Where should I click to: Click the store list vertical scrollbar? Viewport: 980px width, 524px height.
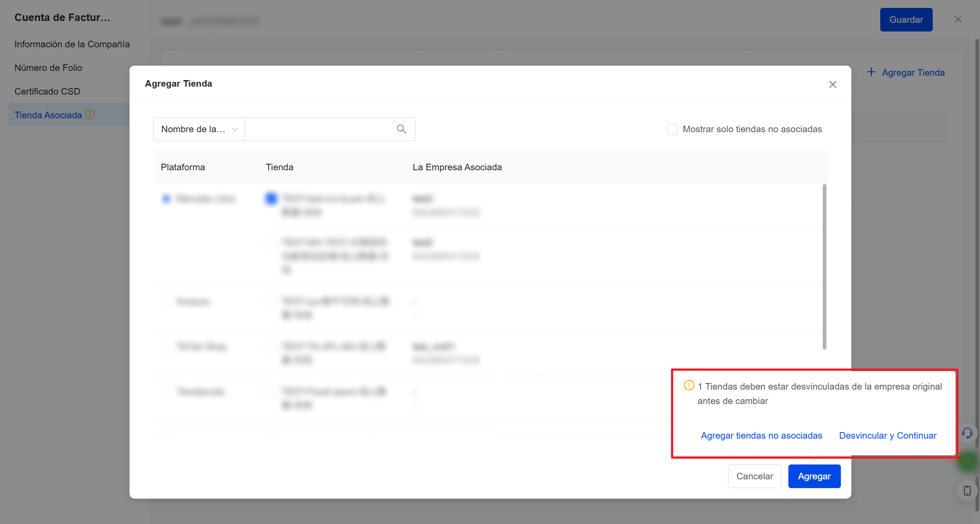point(824,267)
